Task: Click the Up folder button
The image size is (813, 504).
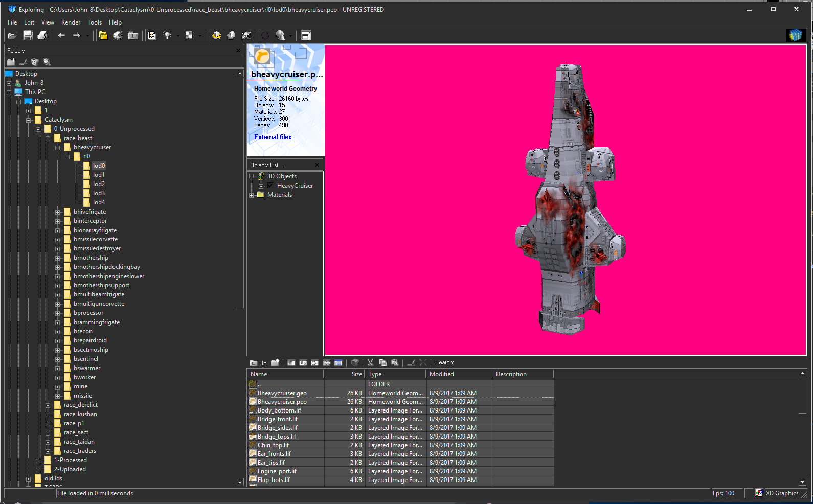Action: point(258,363)
